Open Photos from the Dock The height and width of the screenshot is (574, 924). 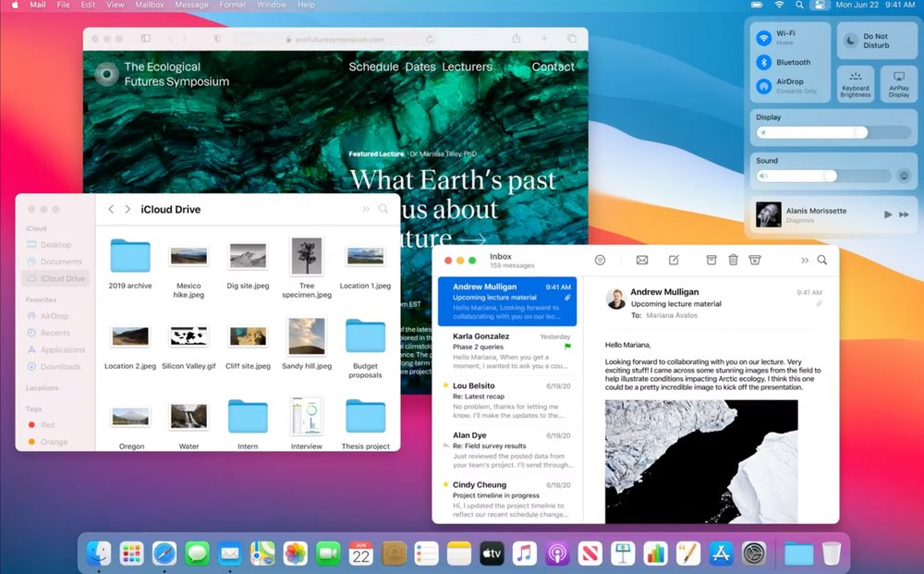(296, 554)
